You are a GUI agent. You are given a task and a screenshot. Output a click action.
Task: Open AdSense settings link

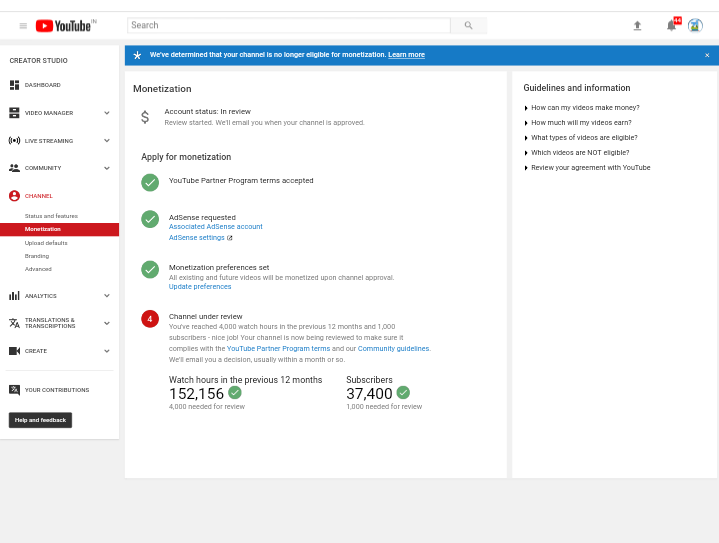point(197,238)
